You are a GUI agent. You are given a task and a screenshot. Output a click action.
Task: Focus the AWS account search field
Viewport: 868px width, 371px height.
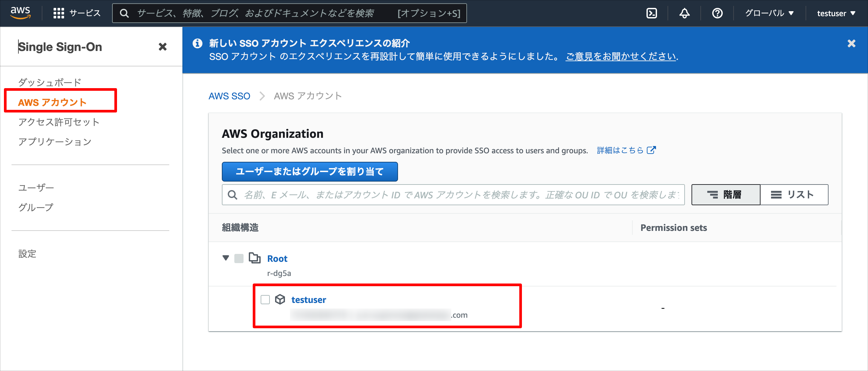pos(453,195)
